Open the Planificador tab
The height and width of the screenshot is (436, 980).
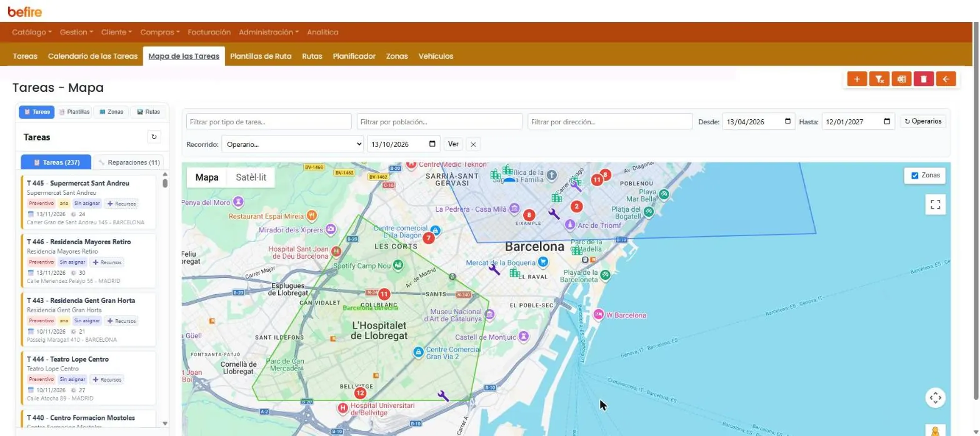(354, 56)
